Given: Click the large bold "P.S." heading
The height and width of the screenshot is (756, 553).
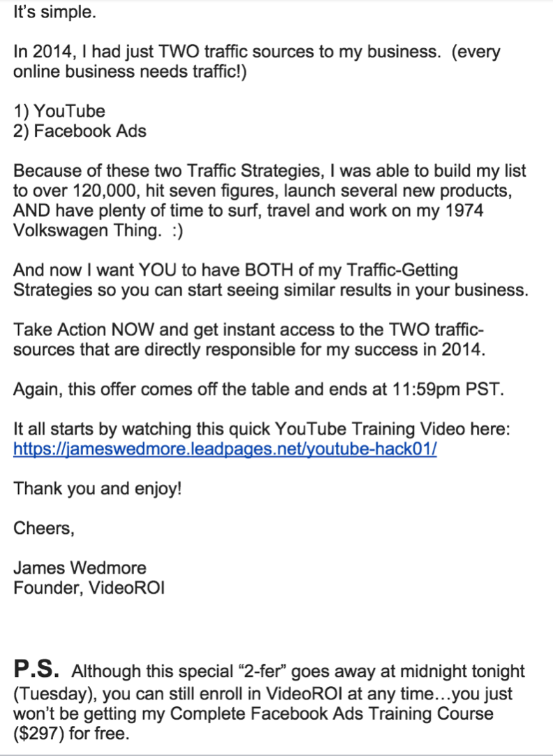Looking at the screenshot, I should [36, 669].
